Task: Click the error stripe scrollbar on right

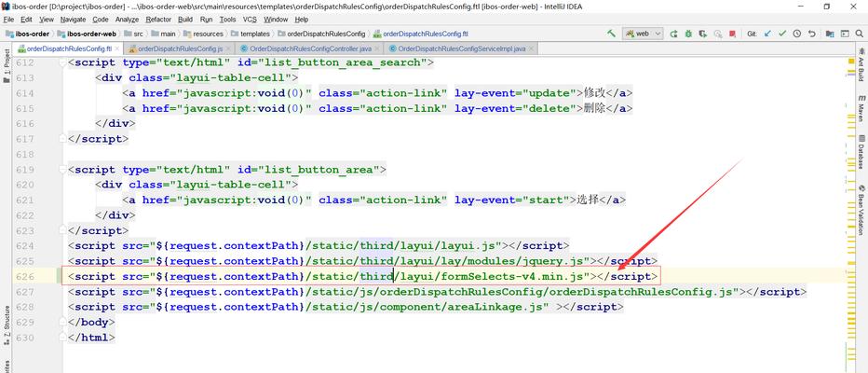Action: tap(851, 214)
